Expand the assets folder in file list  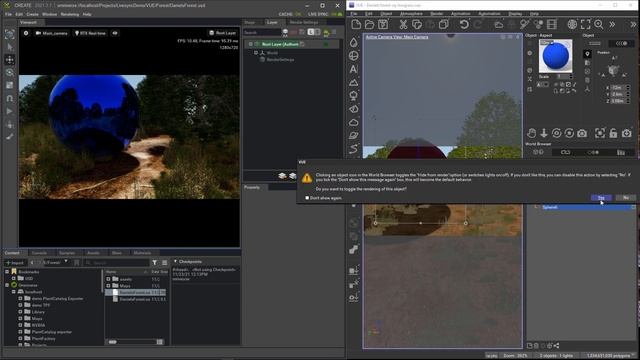point(108,279)
